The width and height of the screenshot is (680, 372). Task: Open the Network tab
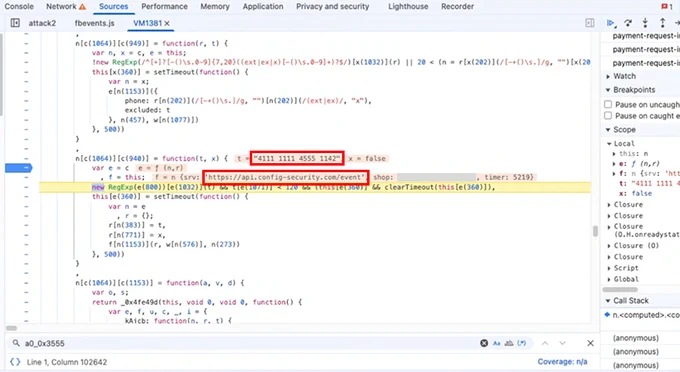point(61,7)
